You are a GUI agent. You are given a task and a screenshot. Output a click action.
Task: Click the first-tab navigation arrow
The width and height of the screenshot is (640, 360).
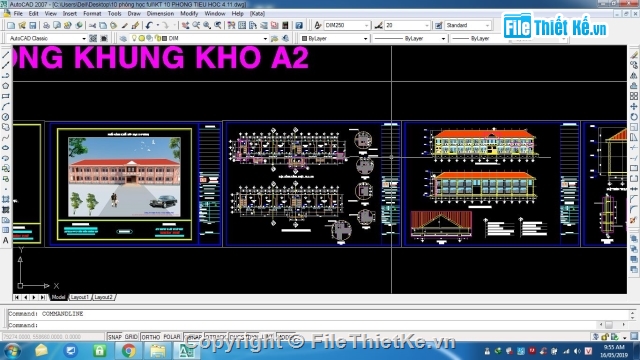[x=17, y=297]
